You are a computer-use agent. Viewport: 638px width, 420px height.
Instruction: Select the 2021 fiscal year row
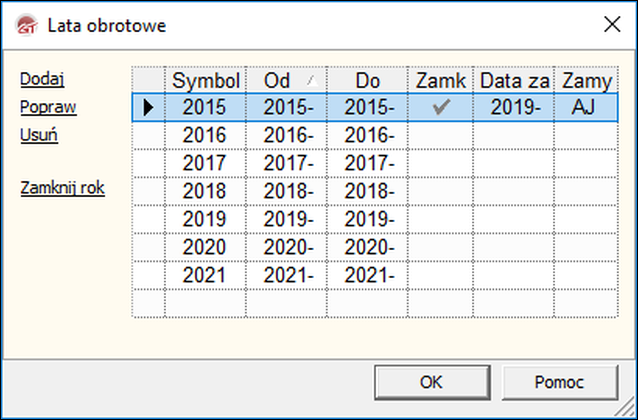(206, 275)
